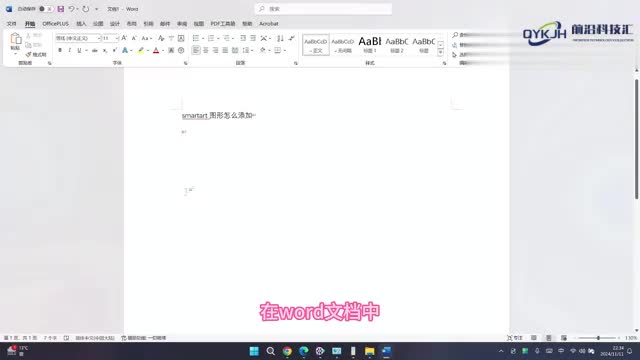Click the Justify alignment icon
The height and width of the screenshot is (360, 640).
click(225, 50)
